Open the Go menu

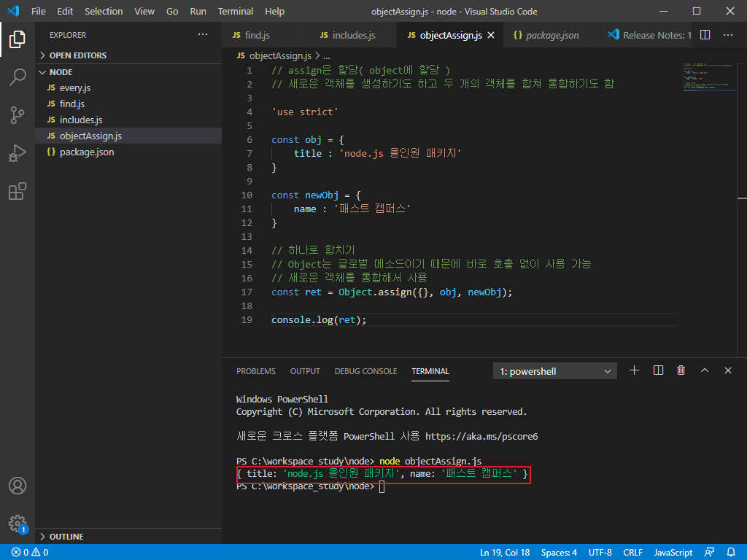click(x=172, y=11)
